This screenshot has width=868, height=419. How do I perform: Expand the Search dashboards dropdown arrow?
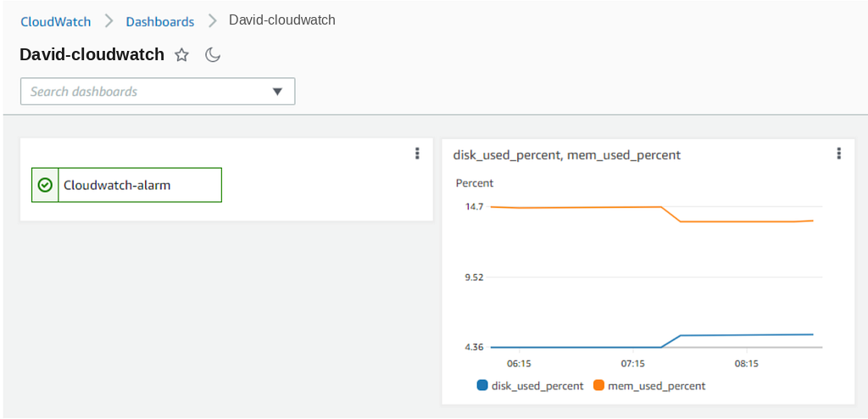277,92
